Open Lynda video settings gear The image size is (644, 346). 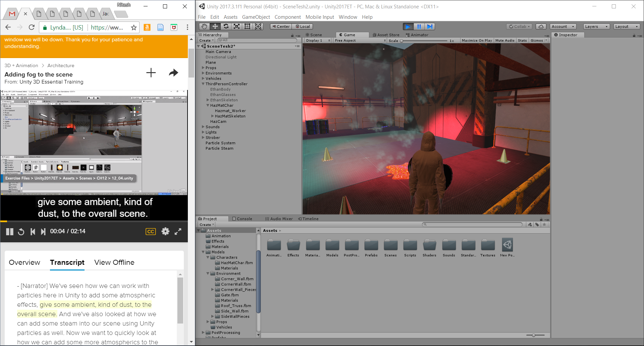tap(165, 231)
